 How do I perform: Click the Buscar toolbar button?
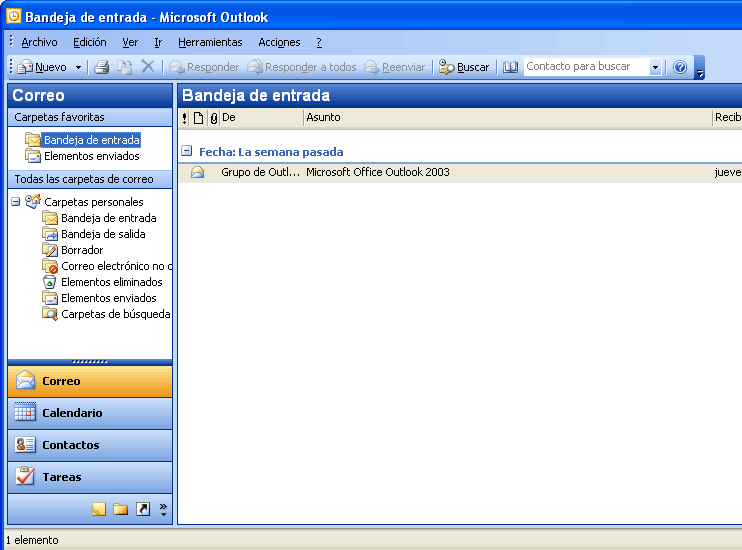click(464, 67)
